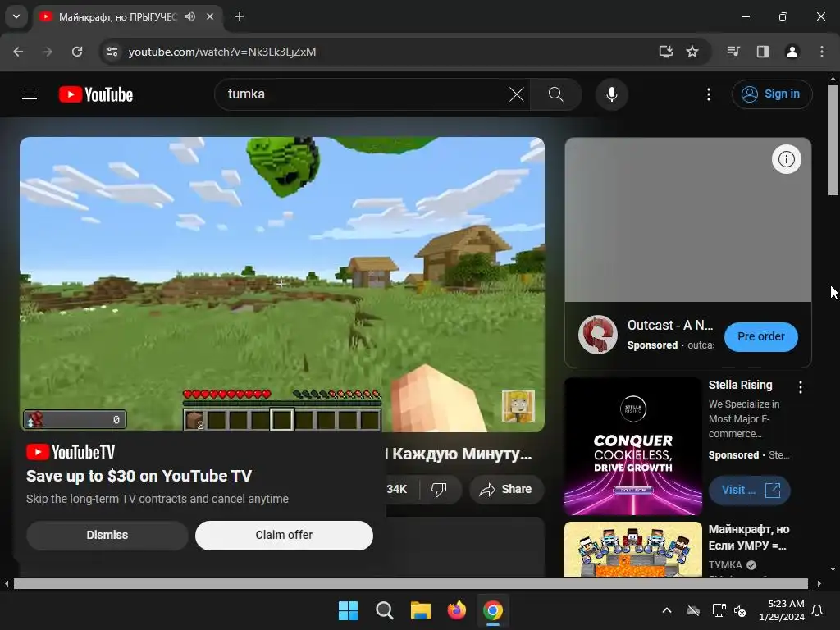
Task: Open a new tab
Action: pyautogui.click(x=240, y=16)
